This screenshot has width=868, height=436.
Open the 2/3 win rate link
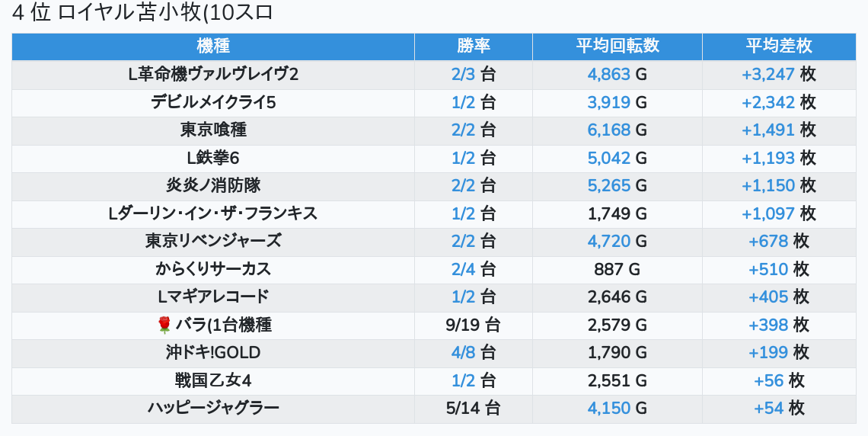[x=463, y=74]
